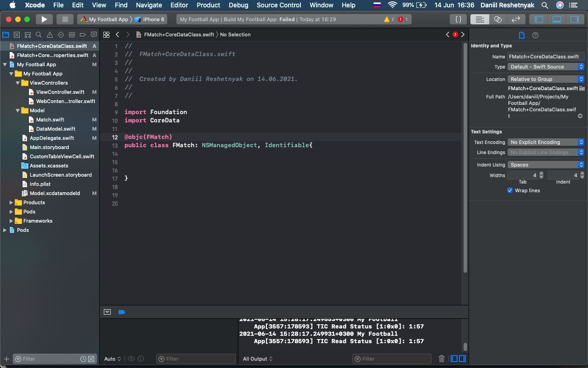Open the Debug navigator
Viewport: 588px width, 368px height.
[72, 34]
